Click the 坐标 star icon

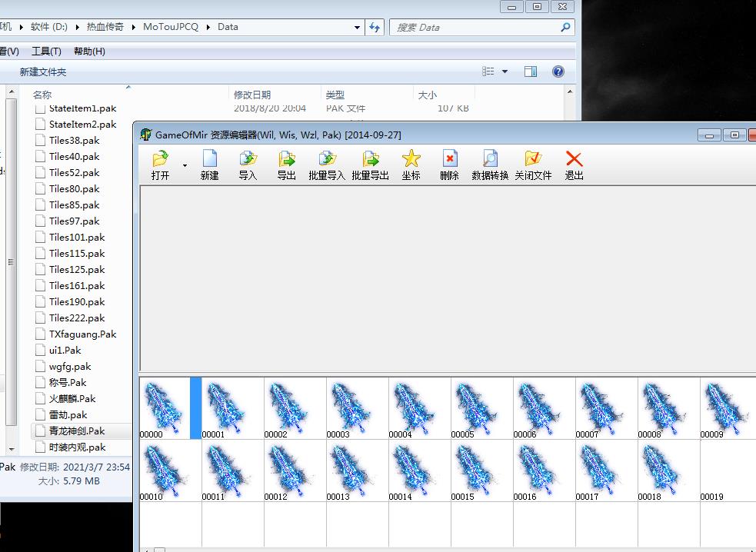[x=411, y=160]
